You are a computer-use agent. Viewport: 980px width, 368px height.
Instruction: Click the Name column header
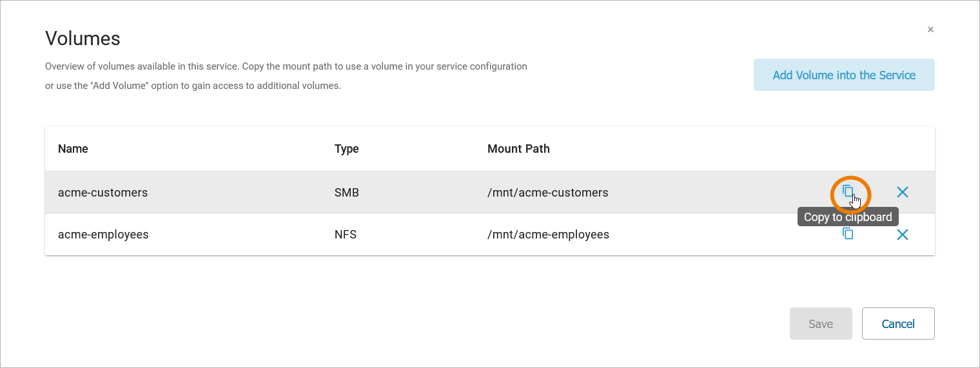coord(73,149)
